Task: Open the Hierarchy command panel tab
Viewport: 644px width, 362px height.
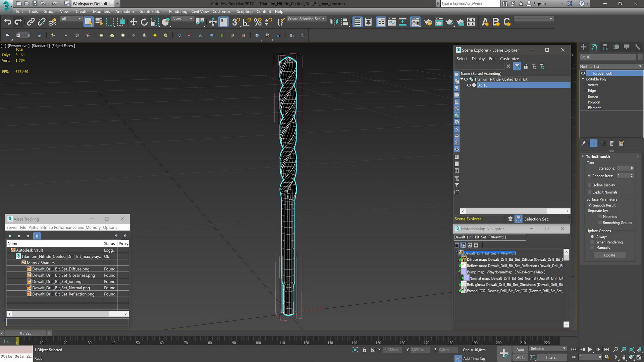Action: point(605,47)
